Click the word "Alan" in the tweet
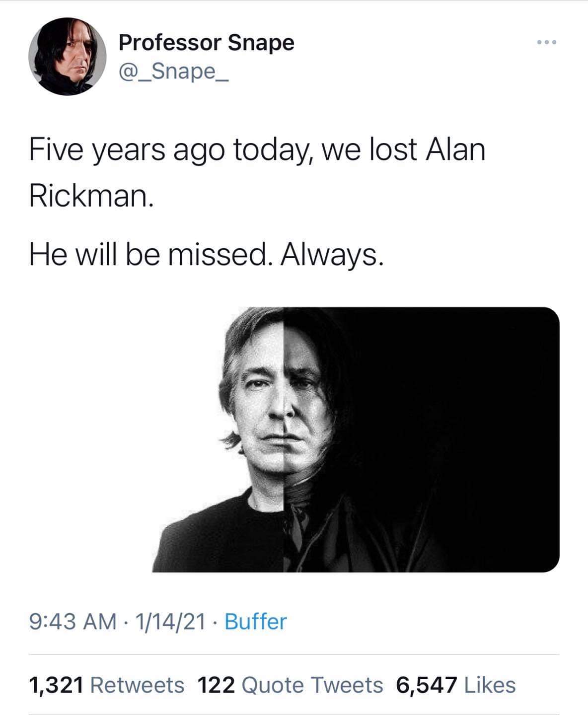 pos(455,150)
